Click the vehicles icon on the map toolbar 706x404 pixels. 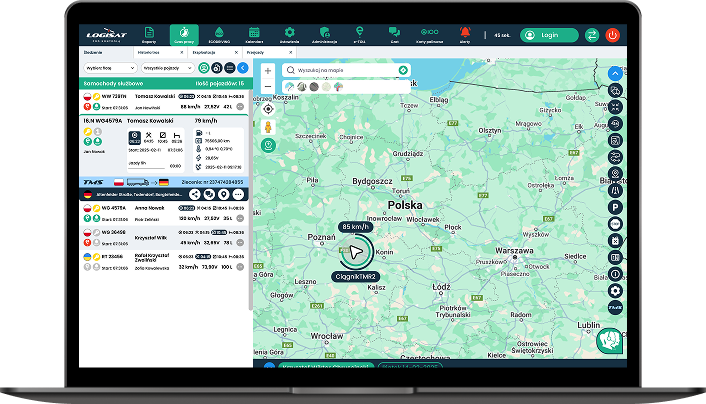(615, 91)
